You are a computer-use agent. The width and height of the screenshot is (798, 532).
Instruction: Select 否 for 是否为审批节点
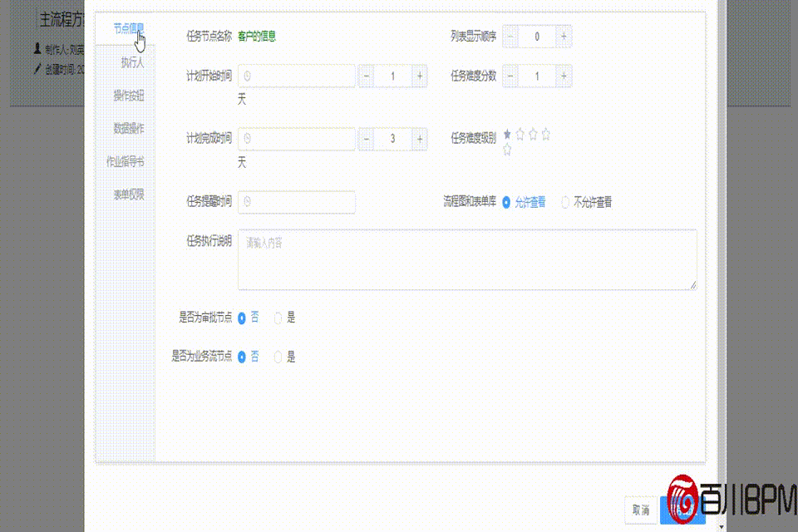[249, 318]
